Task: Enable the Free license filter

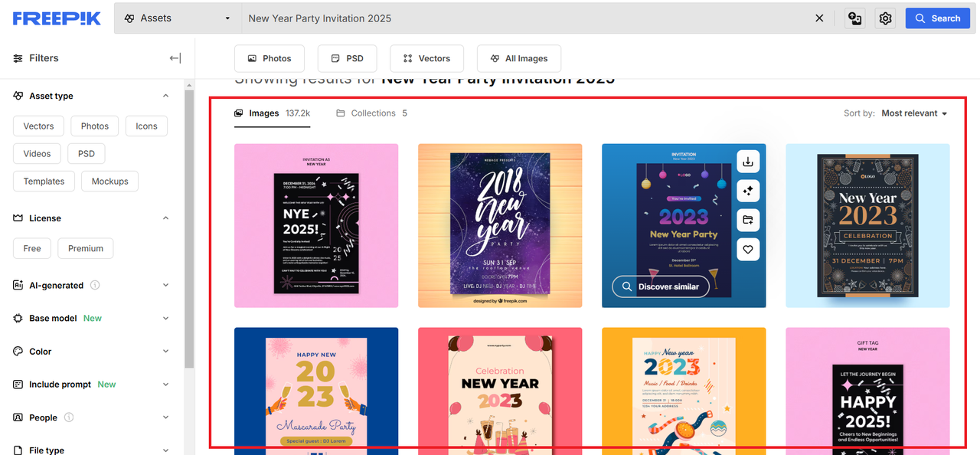Action: (32, 248)
